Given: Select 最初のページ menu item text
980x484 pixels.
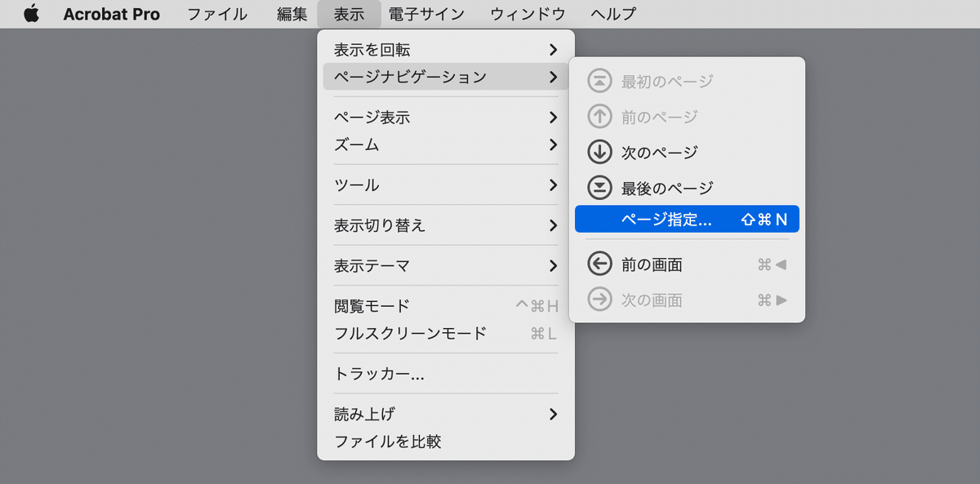Looking at the screenshot, I should pos(667,81).
